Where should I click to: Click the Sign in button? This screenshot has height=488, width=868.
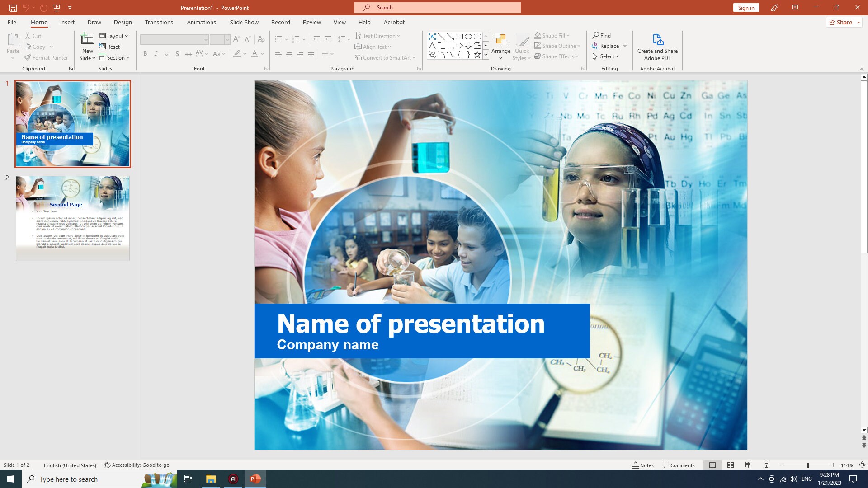(x=746, y=8)
